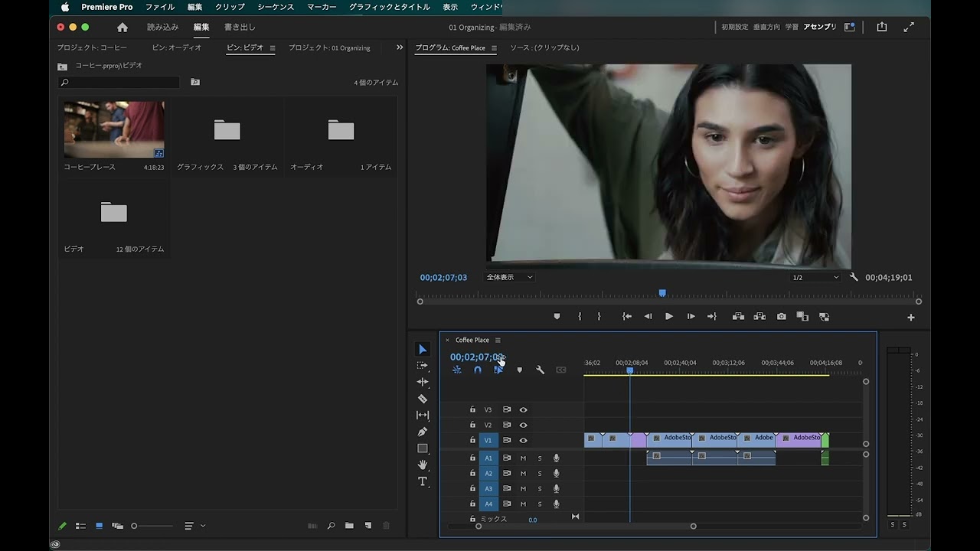Open the シーケンス menu
The image size is (980, 551).
275,7
